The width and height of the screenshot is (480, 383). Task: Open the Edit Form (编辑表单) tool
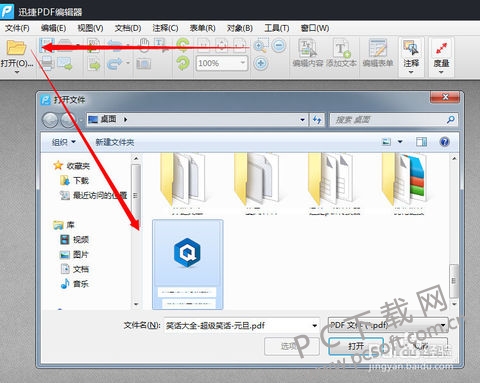click(x=378, y=53)
